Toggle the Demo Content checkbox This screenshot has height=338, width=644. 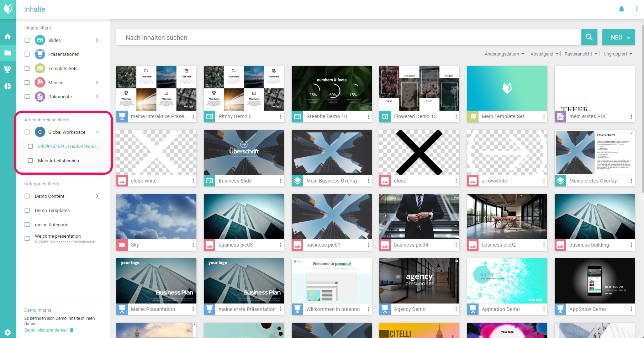[27, 196]
